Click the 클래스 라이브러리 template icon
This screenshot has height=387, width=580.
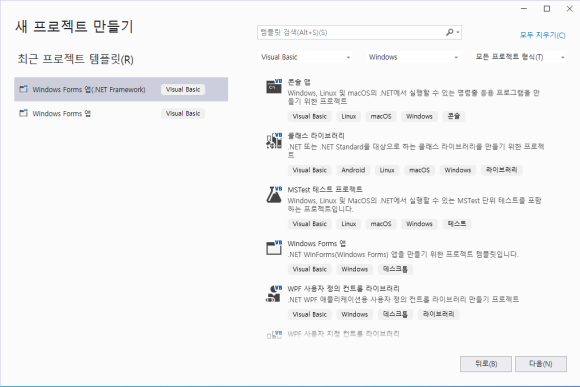[x=274, y=141]
